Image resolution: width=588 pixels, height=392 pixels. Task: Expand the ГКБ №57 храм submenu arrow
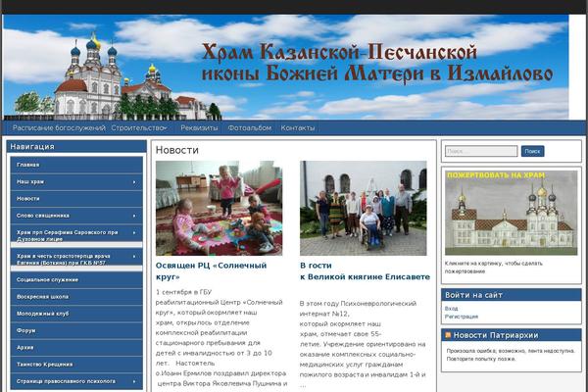tap(134, 256)
